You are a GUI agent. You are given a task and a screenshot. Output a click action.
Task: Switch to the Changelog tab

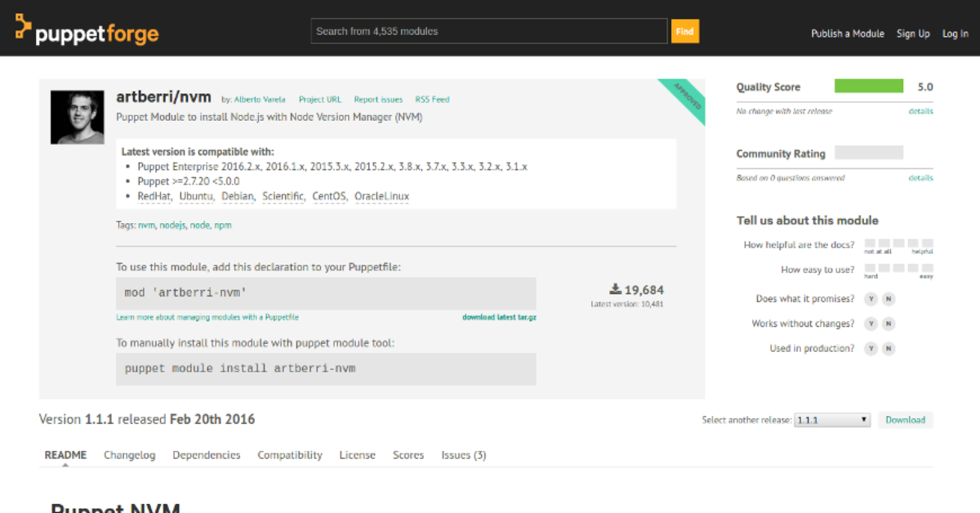click(129, 455)
